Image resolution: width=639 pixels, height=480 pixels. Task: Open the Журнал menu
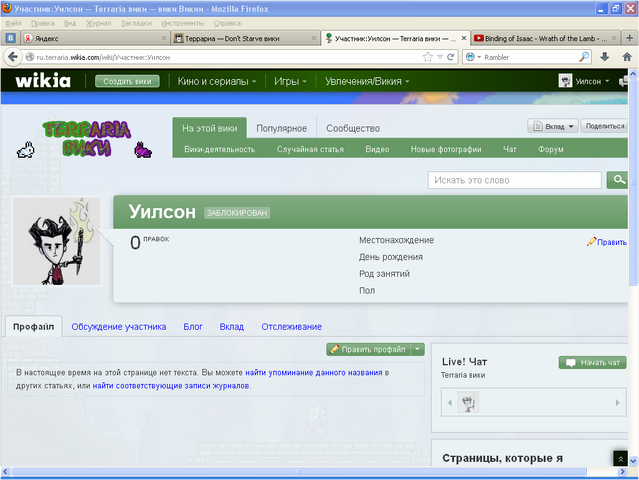coord(98,23)
